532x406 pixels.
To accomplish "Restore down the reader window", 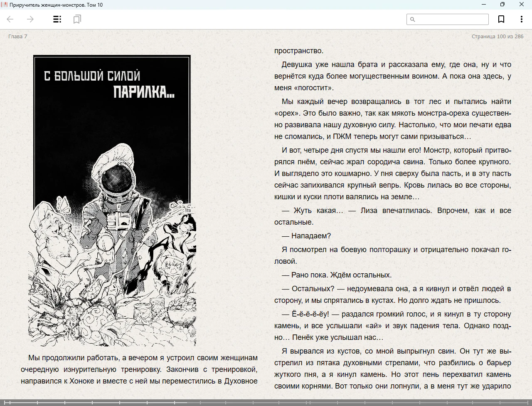I will coord(502,5).
